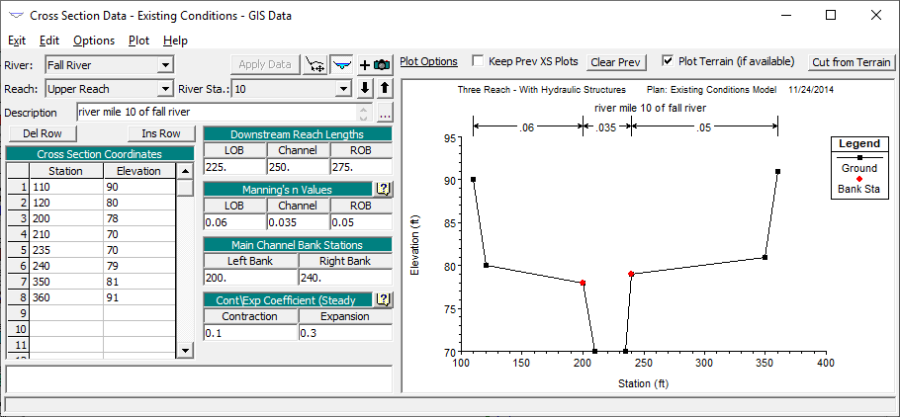Click the water-surface cross-section view icon

(343, 65)
